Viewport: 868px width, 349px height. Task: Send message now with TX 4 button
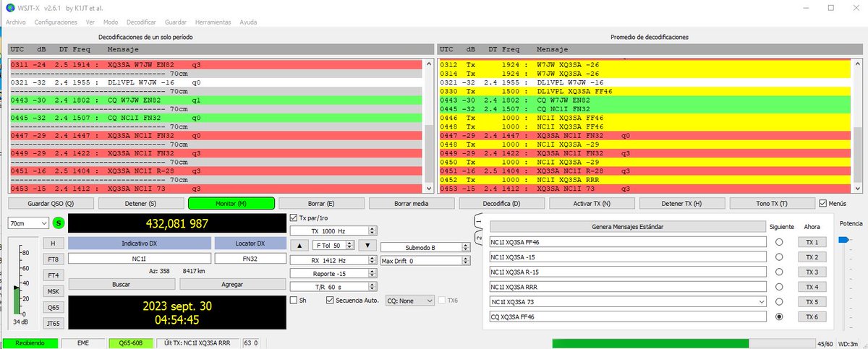tap(812, 287)
